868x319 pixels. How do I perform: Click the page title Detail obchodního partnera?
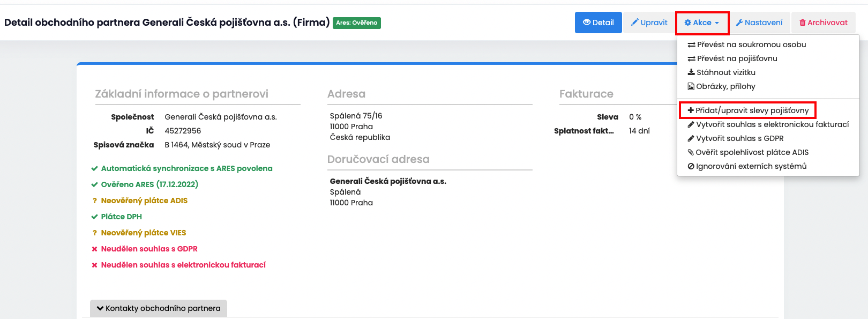pyautogui.click(x=167, y=23)
